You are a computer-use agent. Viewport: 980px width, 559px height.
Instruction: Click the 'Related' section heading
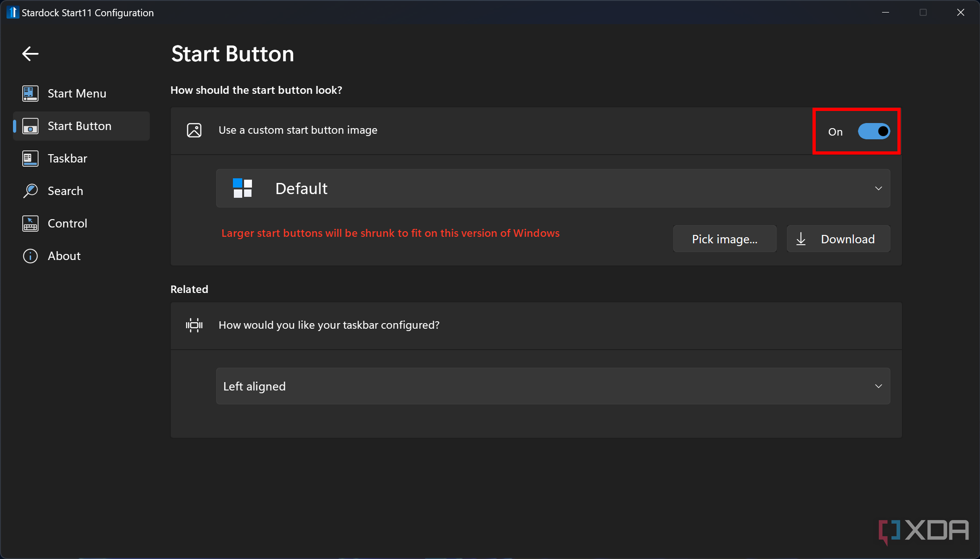tap(189, 289)
